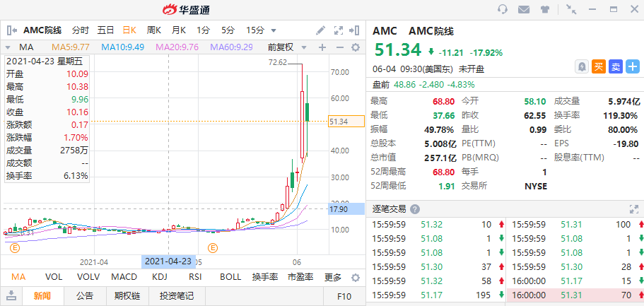The width and height of the screenshot is (644, 306).
Task: Select the 周K chart period
Action: [x=154, y=30]
